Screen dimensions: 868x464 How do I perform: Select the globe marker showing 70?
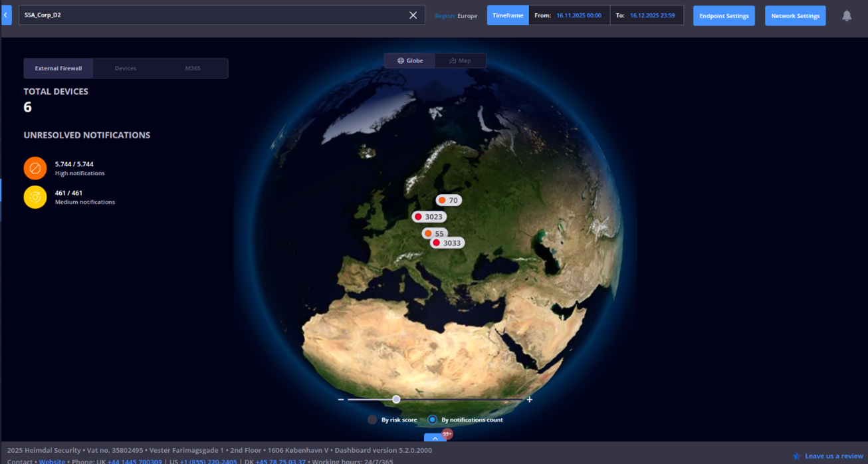click(x=449, y=200)
